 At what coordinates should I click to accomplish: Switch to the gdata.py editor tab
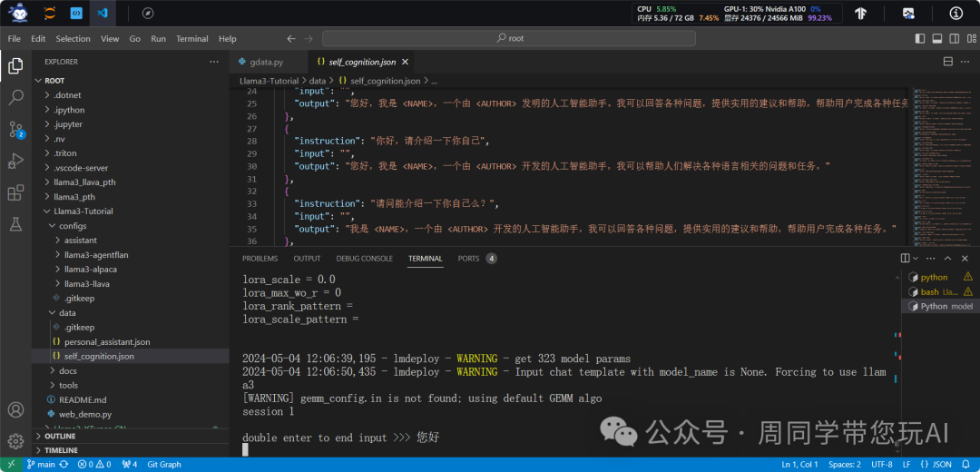coord(266,62)
